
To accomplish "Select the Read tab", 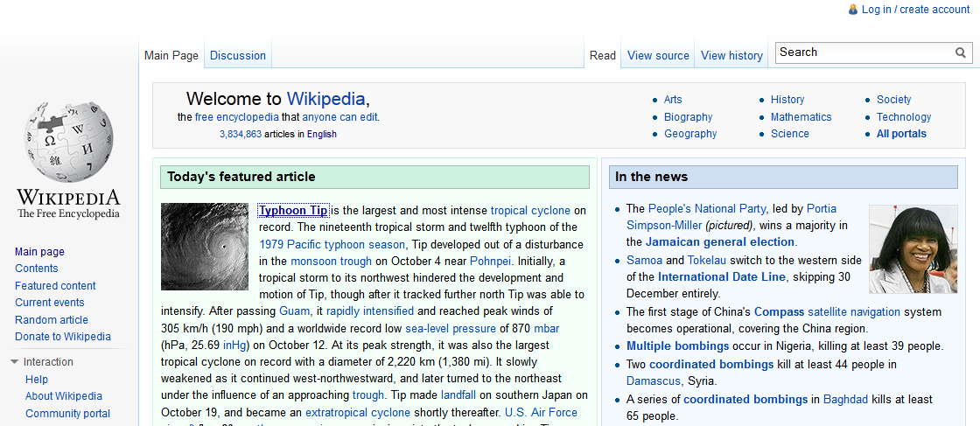I will [x=603, y=56].
